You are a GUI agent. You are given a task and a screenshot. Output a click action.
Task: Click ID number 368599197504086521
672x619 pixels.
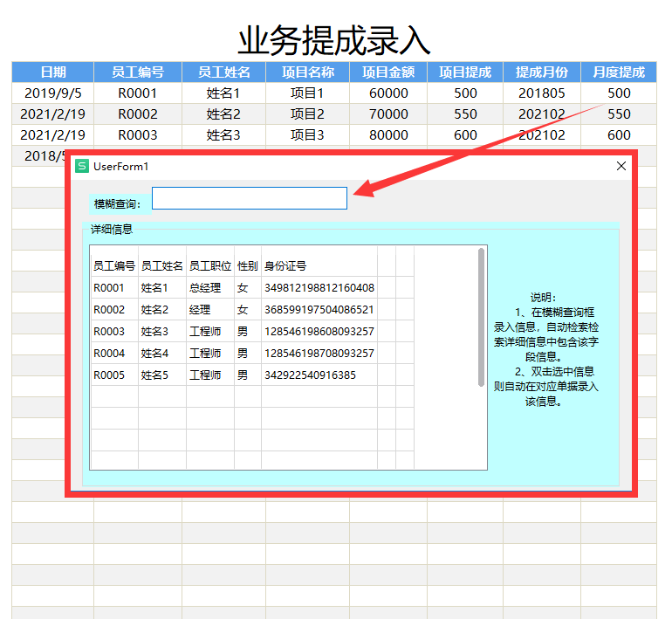[319, 309]
